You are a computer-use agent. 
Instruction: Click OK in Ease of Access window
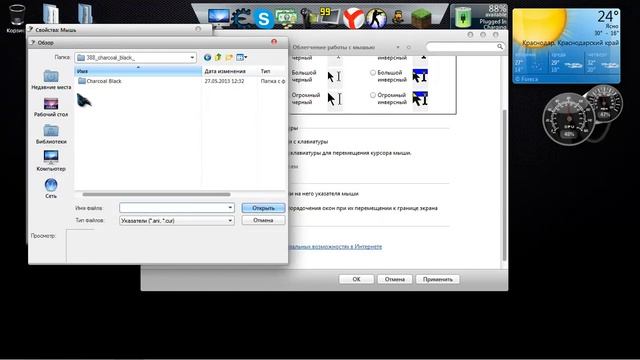pos(356,279)
